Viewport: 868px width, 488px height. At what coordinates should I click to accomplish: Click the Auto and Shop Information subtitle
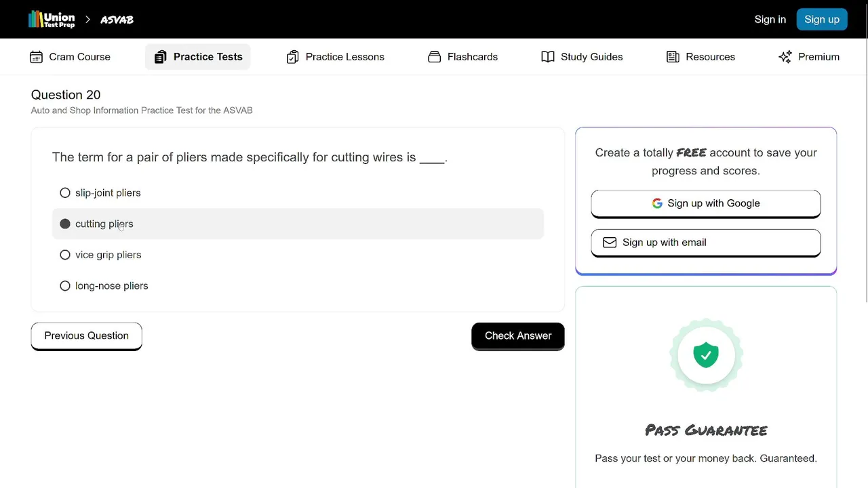point(142,110)
